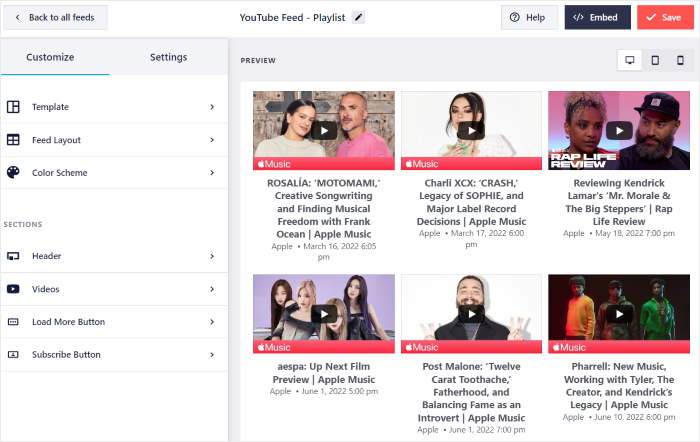
Task: Open Charli XCX CRASH video title link
Action: (471, 202)
